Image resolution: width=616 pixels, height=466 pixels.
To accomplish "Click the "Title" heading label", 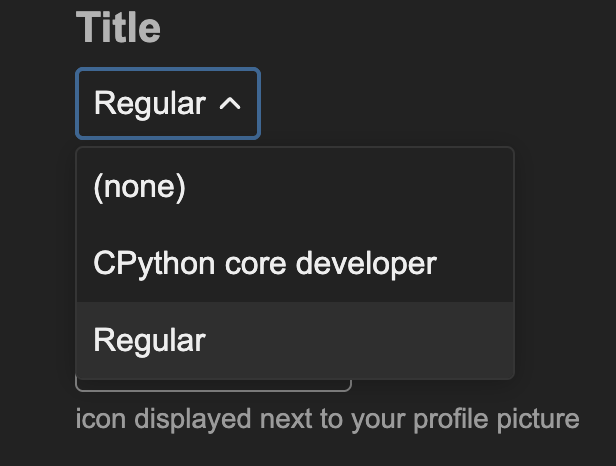I will [x=118, y=28].
